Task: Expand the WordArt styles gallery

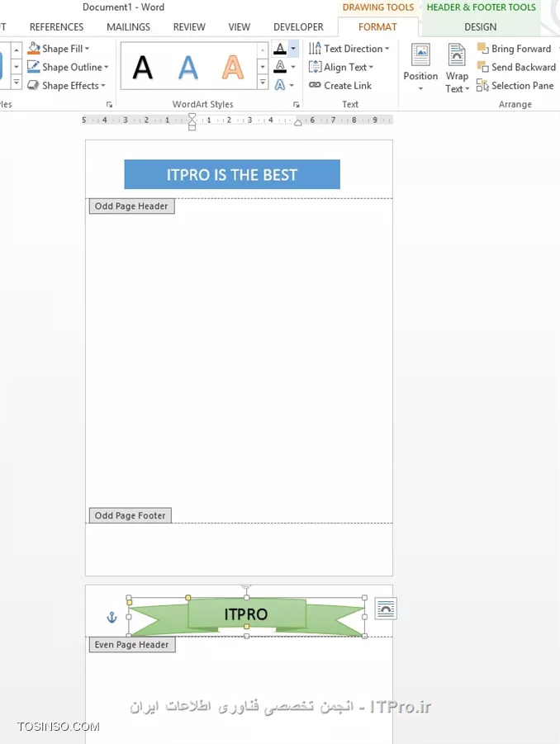Action: (263, 83)
